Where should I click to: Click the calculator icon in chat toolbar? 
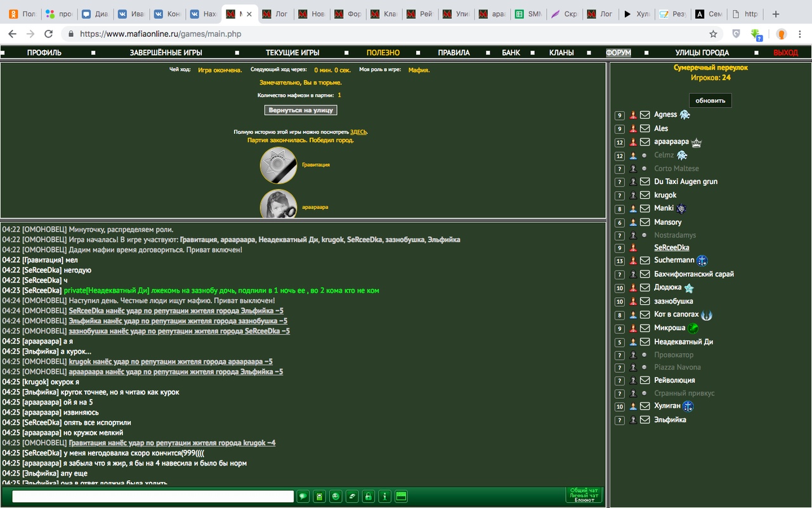pyautogui.click(x=320, y=497)
